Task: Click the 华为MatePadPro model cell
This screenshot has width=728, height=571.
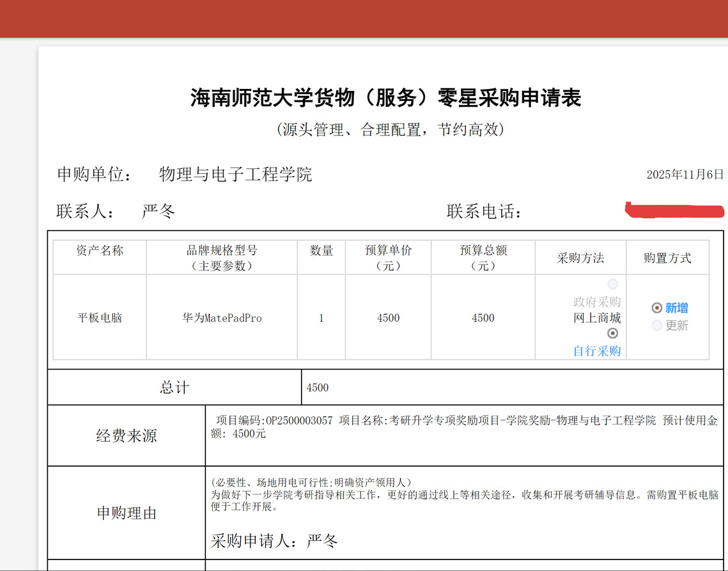Action: 222,318
